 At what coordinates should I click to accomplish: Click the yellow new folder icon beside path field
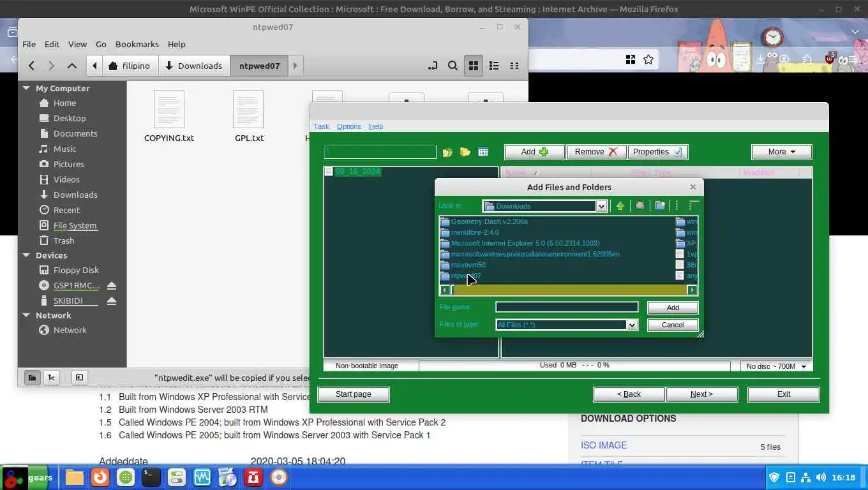point(465,152)
